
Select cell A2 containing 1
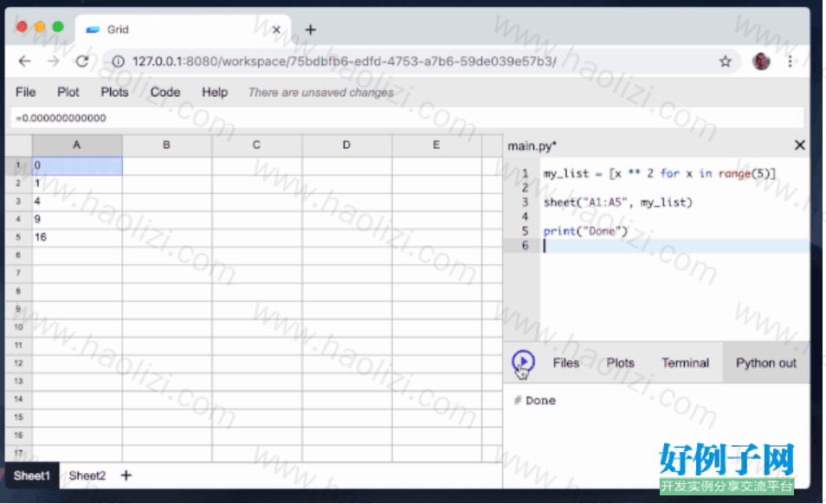[77, 184]
